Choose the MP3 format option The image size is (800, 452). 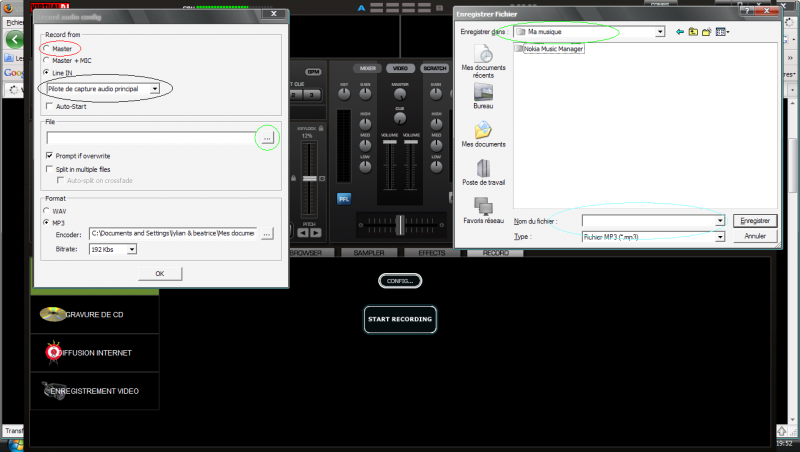click(46, 222)
